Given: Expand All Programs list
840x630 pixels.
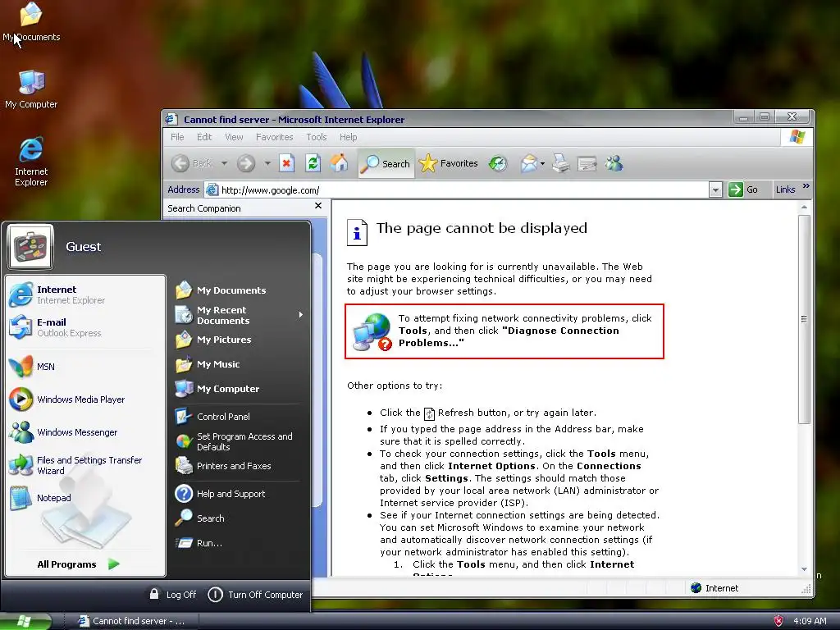Looking at the screenshot, I should (x=79, y=564).
